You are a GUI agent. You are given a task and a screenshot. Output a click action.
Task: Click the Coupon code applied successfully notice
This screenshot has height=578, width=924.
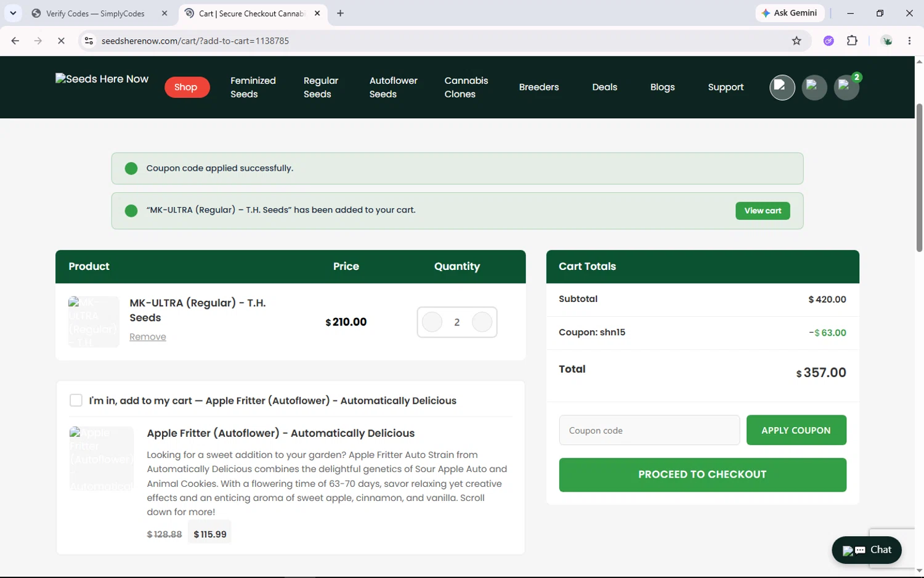[457, 168]
